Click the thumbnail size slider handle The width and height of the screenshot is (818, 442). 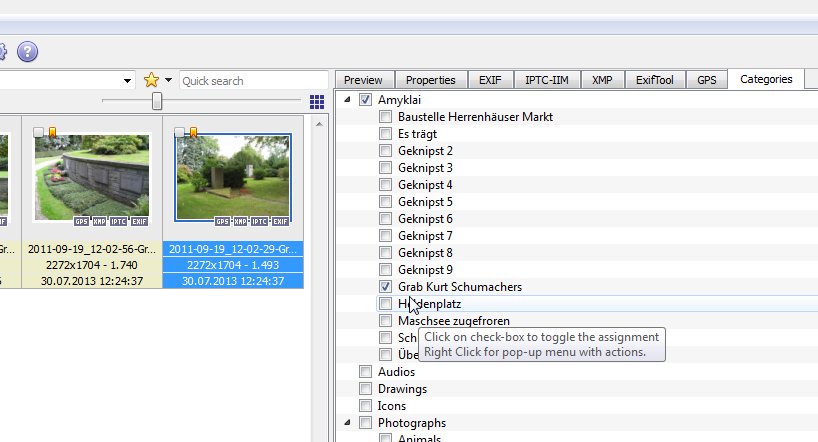pos(157,101)
